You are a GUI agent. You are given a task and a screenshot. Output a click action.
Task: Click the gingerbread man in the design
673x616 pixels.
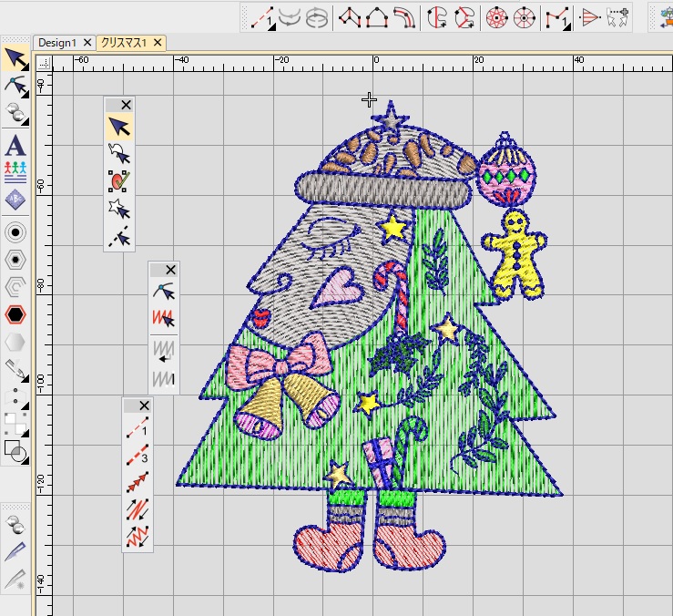click(515, 253)
